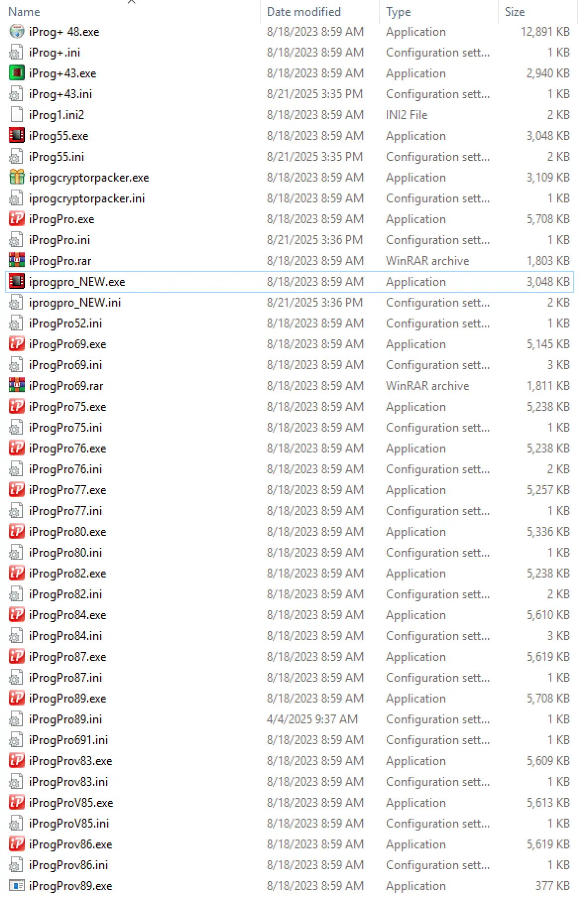
Task: Click the 5,257 KB size value
Action: click(x=548, y=490)
